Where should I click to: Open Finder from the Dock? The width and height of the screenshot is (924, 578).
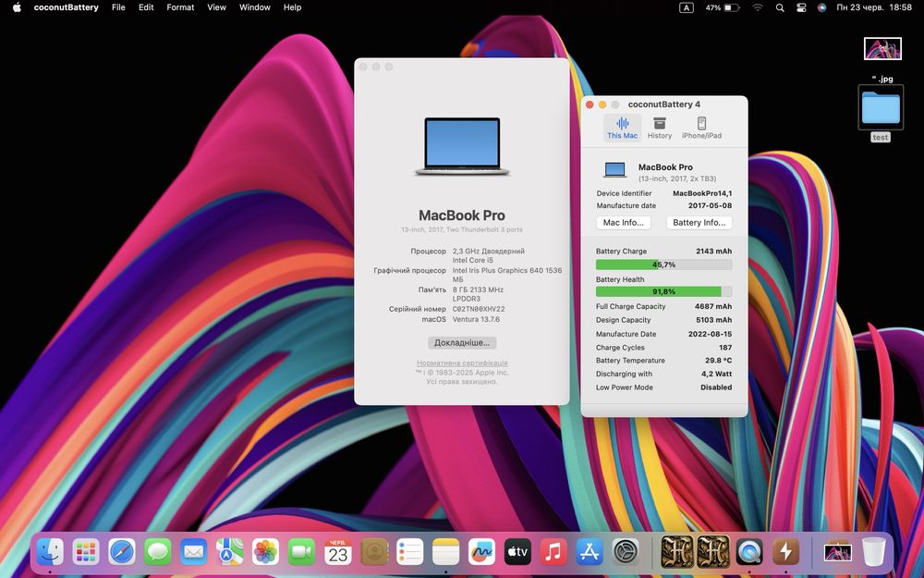[50, 552]
